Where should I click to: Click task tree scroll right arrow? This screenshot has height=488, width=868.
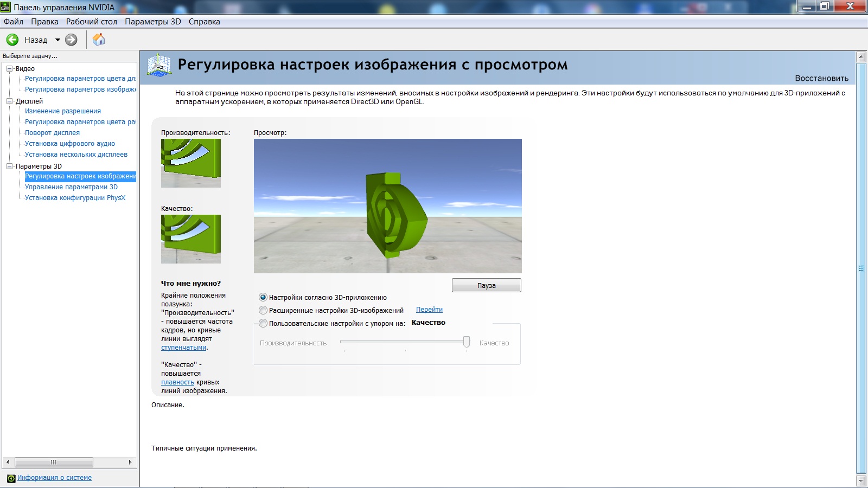pyautogui.click(x=130, y=462)
